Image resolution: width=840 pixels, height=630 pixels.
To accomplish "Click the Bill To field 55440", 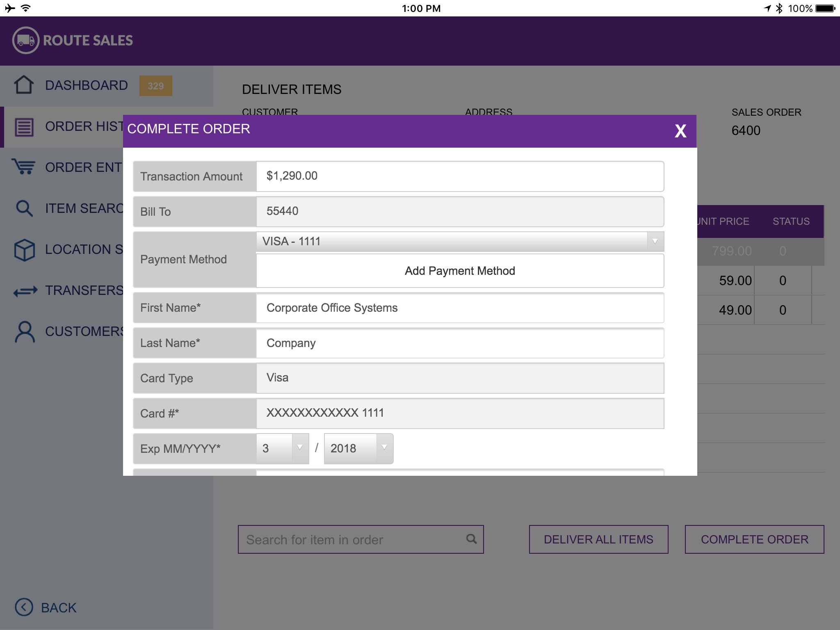I will pyautogui.click(x=460, y=212).
